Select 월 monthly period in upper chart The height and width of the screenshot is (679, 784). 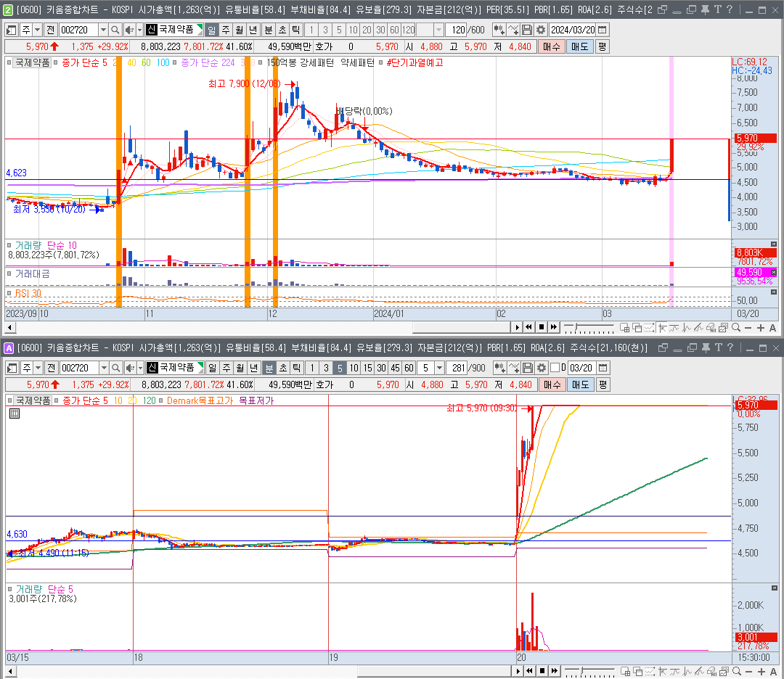(239, 30)
